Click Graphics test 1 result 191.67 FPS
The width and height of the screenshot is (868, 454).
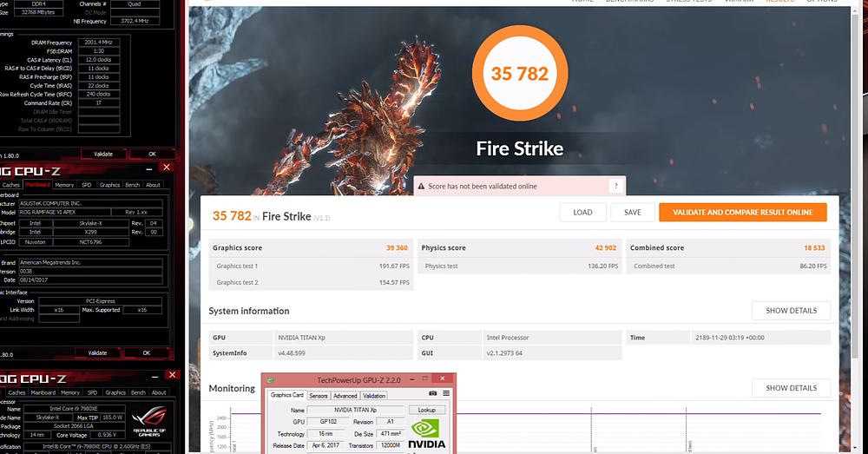394,266
